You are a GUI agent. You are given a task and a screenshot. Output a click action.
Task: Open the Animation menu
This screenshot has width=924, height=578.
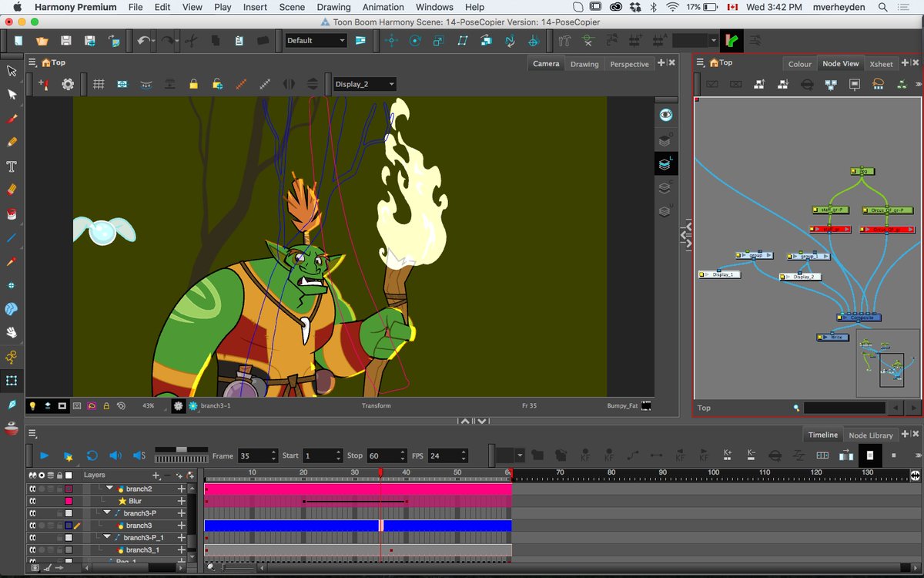[383, 7]
